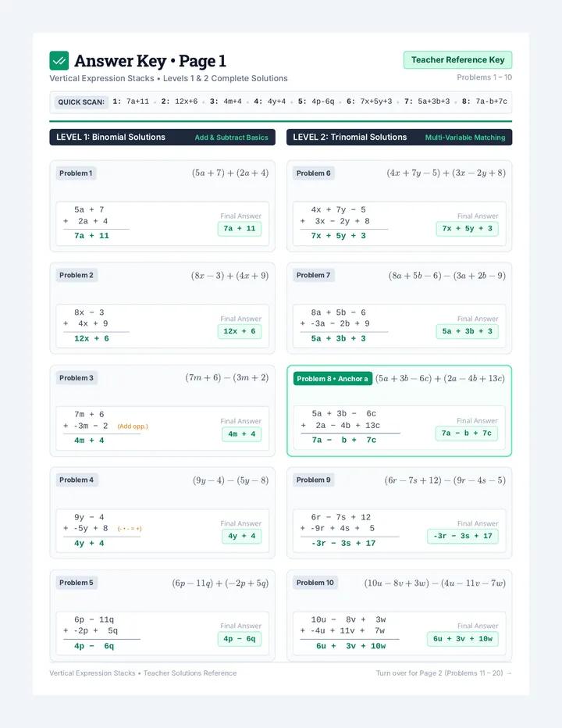Click the Problem 7 expression (8a+5b−6)−(3a+2b−9)

[x=447, y=275]
